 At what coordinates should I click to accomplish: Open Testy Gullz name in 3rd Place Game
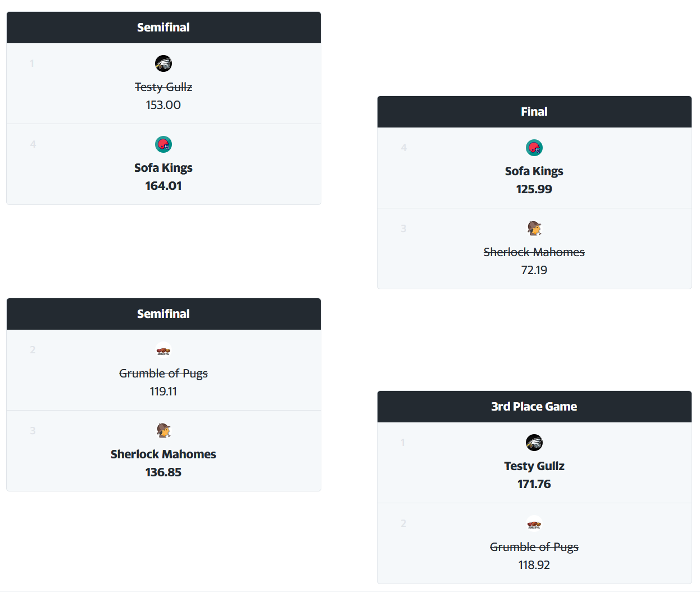[534, 466]
